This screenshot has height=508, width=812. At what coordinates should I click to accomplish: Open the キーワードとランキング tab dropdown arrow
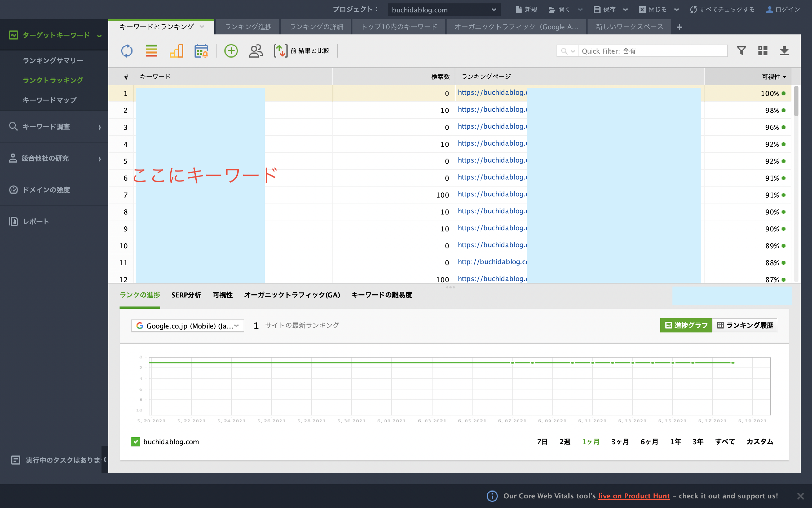[202, 27]
